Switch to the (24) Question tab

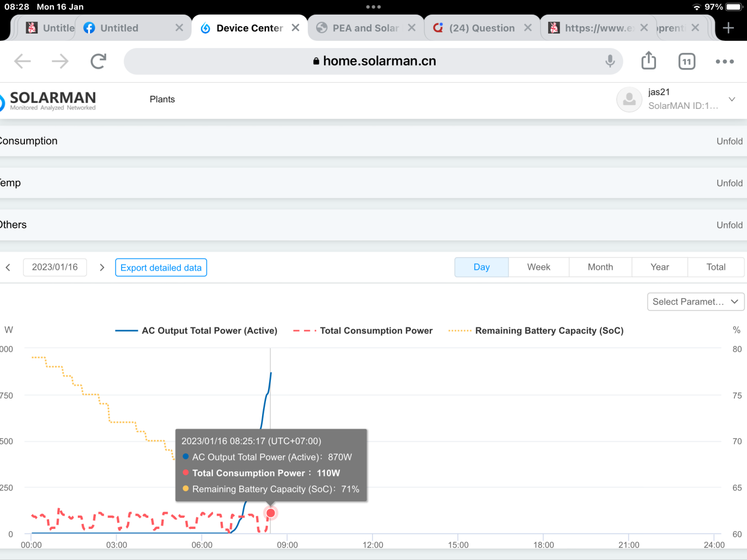tap(481, 28)
